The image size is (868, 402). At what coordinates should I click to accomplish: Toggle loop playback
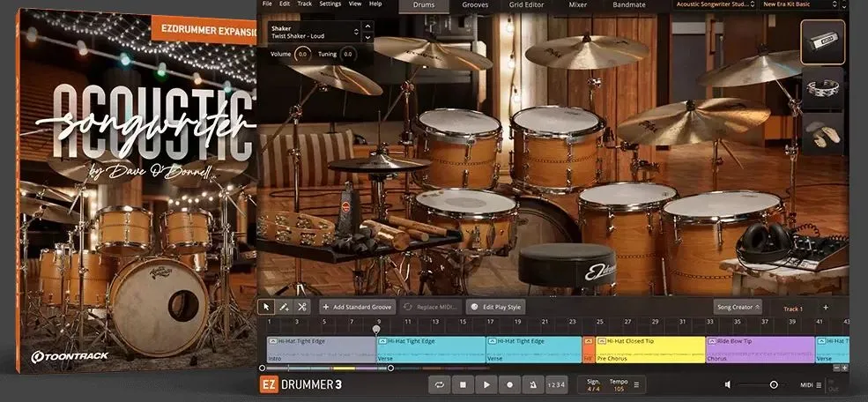coord(440,384)
